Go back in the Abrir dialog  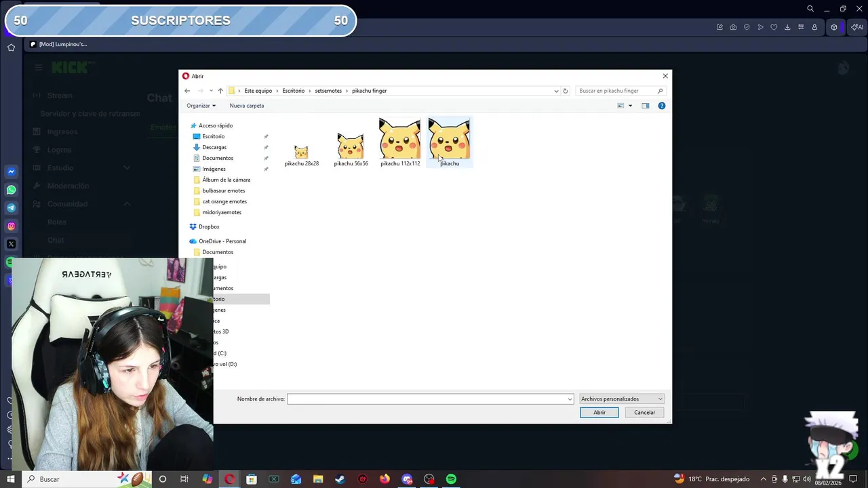tap(187, 91)
